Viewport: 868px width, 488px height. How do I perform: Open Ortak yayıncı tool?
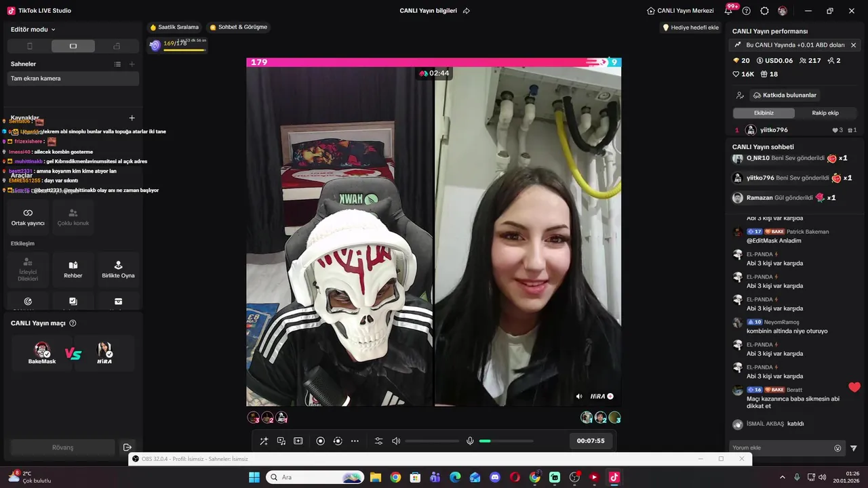[x=28, y=217]
